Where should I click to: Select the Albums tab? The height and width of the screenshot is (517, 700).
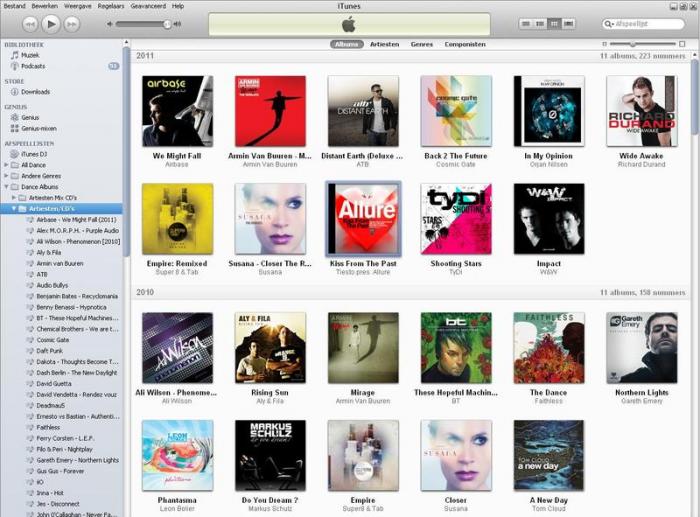click(x=346, y=44)
